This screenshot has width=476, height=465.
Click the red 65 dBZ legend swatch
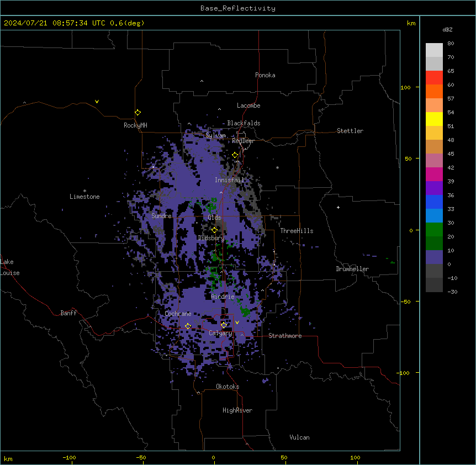tap(434, 77)
